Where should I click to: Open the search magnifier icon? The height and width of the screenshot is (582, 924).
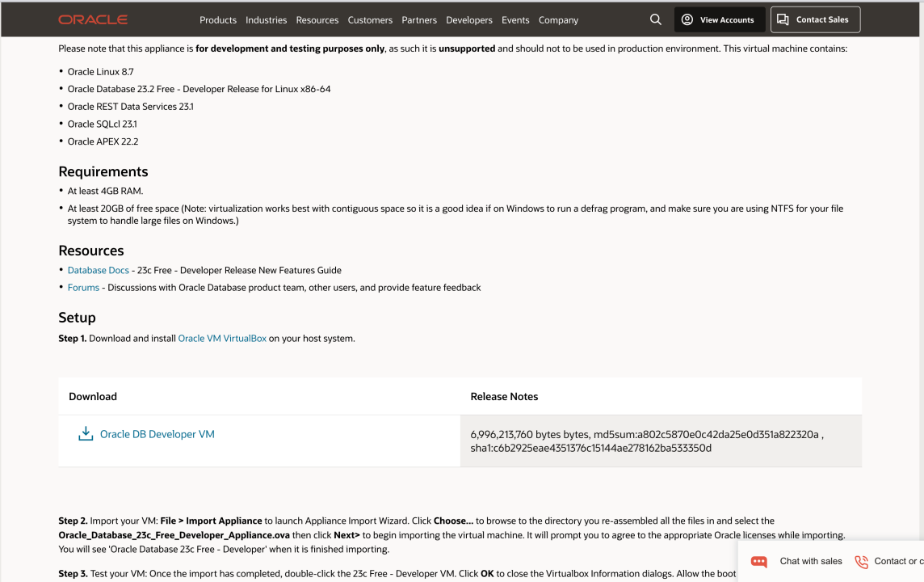click(655, 19)
